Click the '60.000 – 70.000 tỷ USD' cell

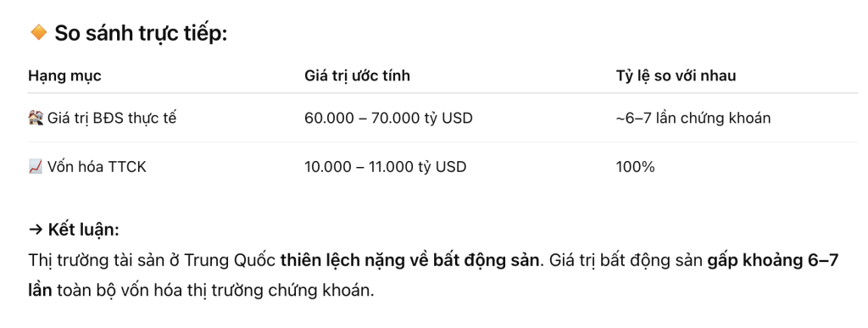click(x=388, y=118)
